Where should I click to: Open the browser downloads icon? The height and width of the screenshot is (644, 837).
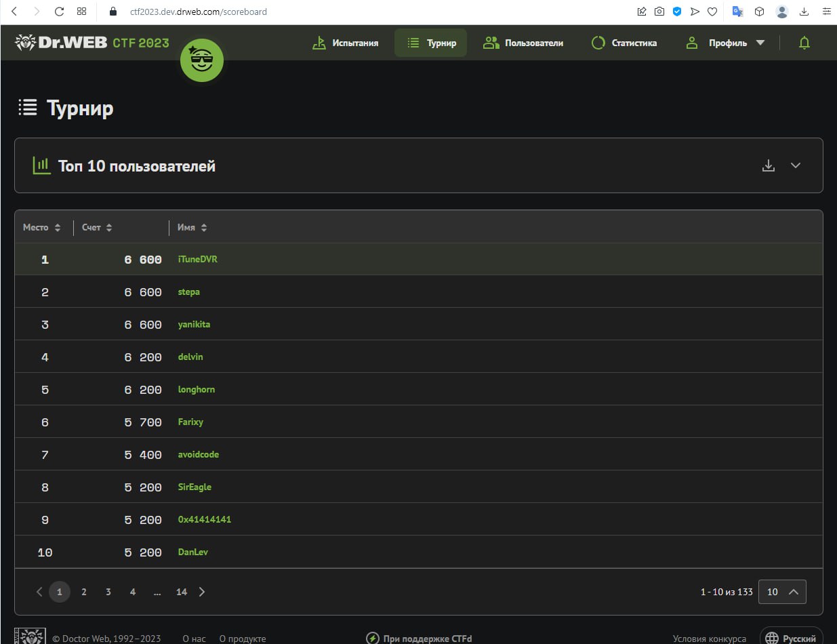point(804,12)
